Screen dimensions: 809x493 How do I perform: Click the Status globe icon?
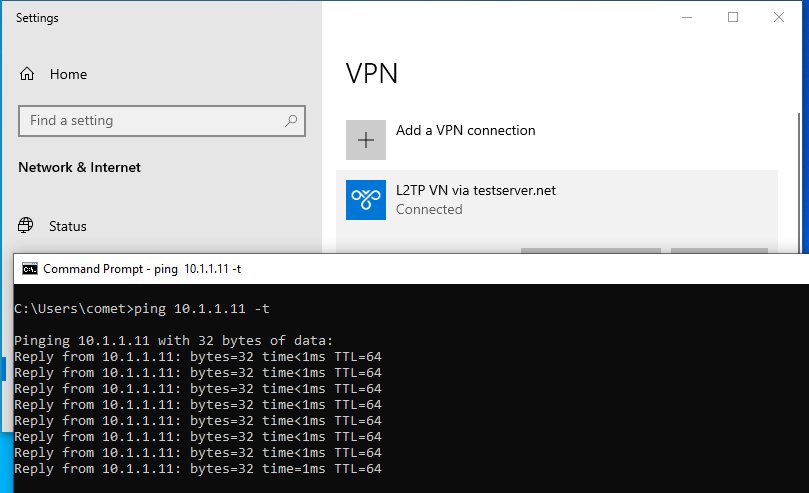pyautogui.click(x=26, y=225)
